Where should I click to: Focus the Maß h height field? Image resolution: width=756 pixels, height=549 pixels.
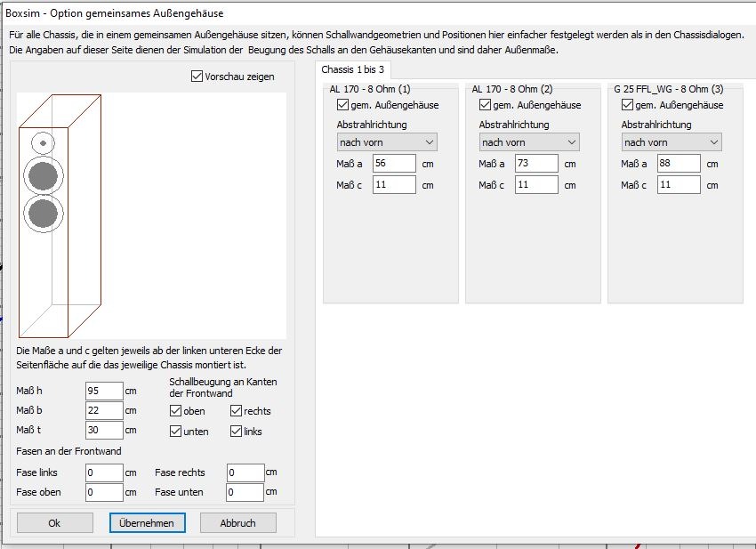pyautogui.click(x=104, y=391)
